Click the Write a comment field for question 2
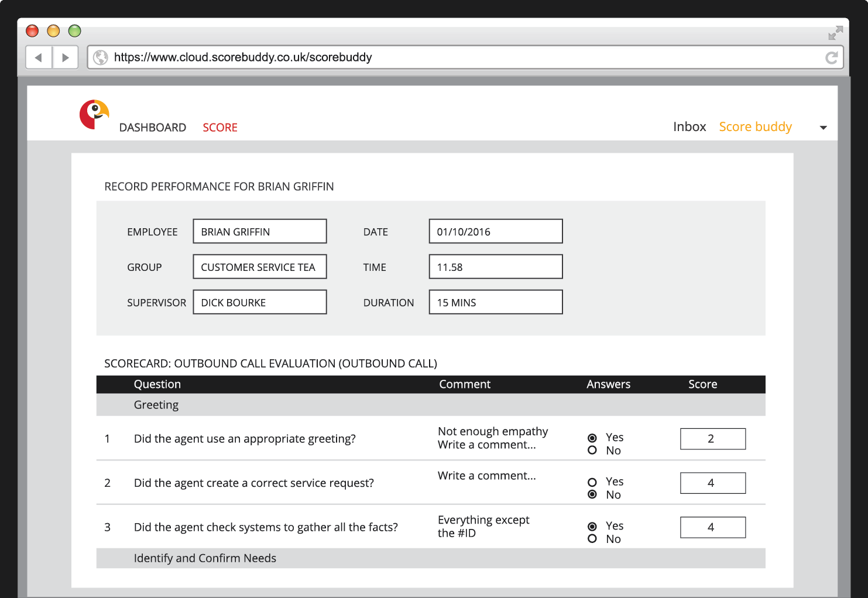This screenshot has height=598, width=868. 486,476
